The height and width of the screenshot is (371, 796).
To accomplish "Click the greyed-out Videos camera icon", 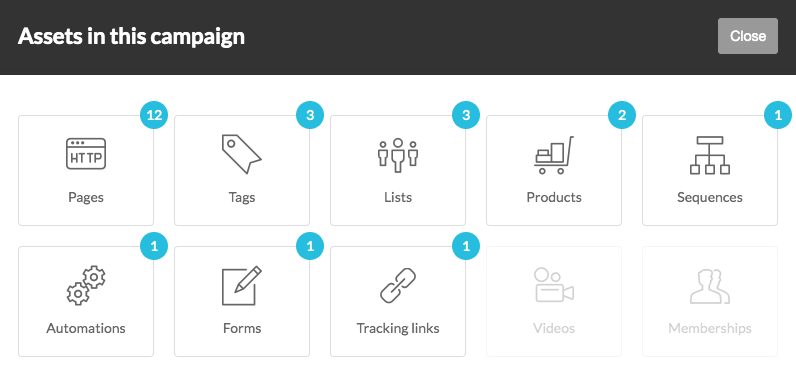I will (x=554, y=286).
